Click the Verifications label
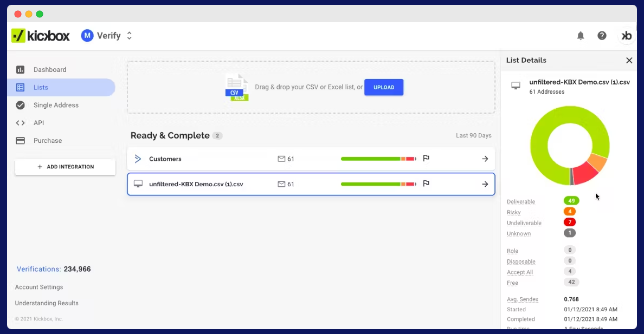This screenshot has height=334, width=644. [x=38, y=269]
